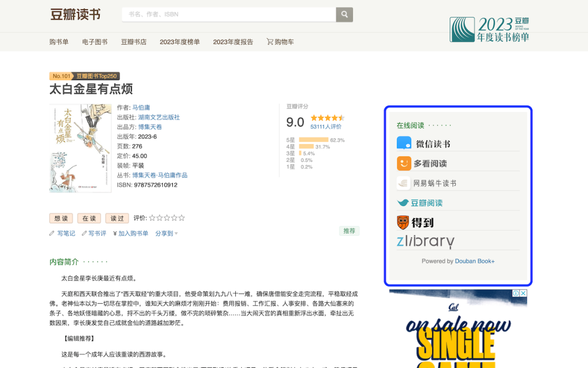The width and height of the screenshot is (588, 368).
Task: Click the 出版年 2023-6 text
Action: tap(137, 136)
